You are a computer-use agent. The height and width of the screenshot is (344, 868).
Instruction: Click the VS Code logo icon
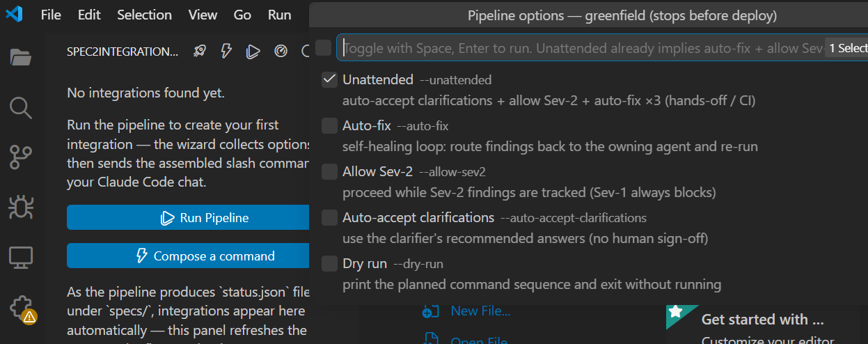tap(14, 15)
